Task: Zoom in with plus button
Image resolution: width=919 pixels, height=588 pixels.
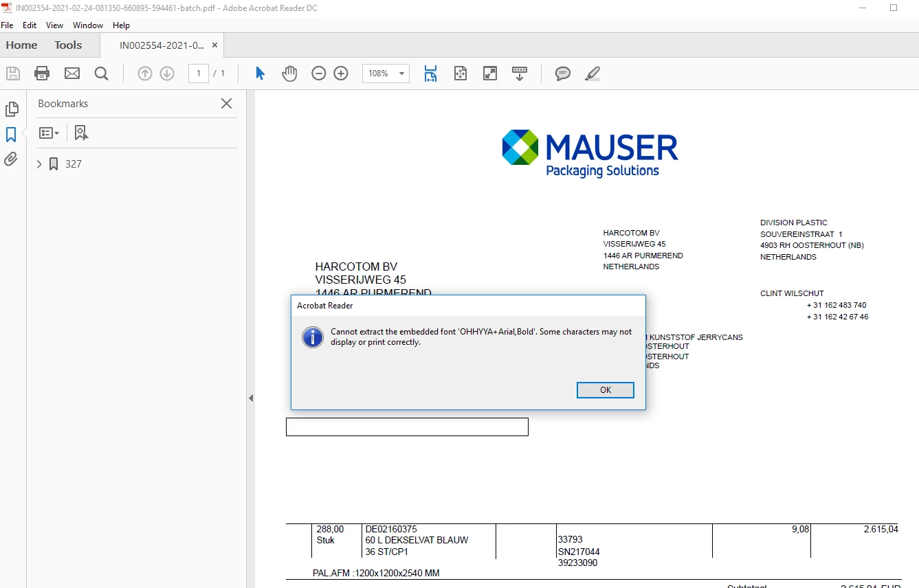Action: pos(341,73)
